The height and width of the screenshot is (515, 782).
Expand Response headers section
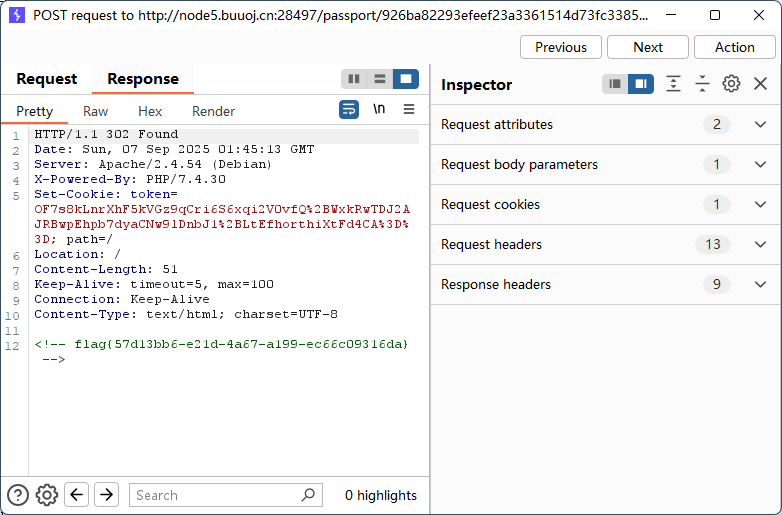[x=760, y=285]
